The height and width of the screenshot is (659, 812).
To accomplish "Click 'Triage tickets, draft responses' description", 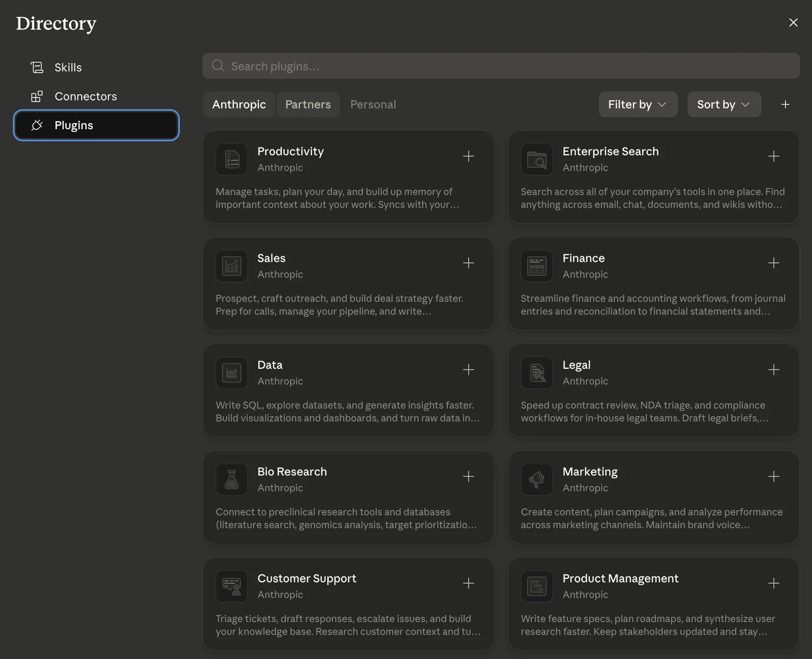I will 348,626.
